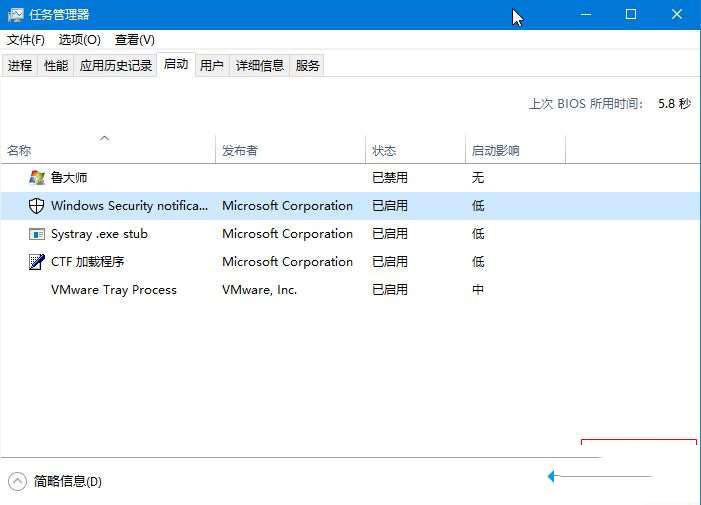Click the 简略信息(D) link
Screen dimensions: 701x505
point(68,481)
